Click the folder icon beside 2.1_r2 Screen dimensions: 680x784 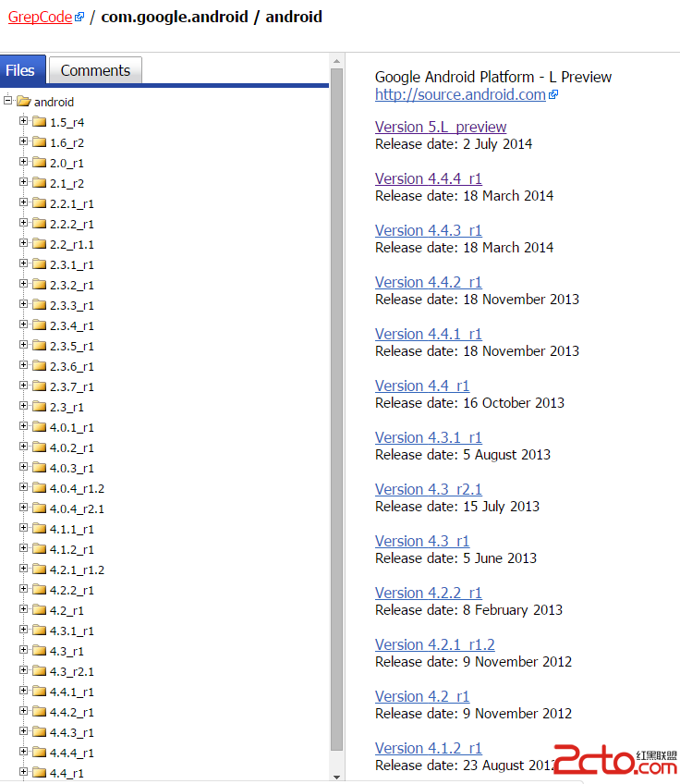pyautogui.click(x=39, y=183)
